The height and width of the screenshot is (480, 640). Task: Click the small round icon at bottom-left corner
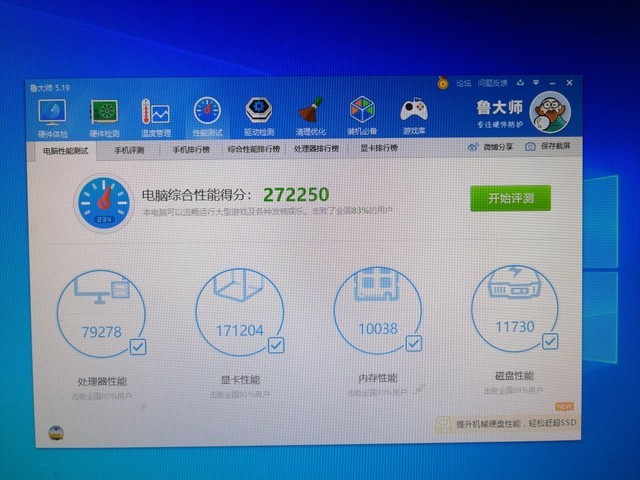(56, 433)
